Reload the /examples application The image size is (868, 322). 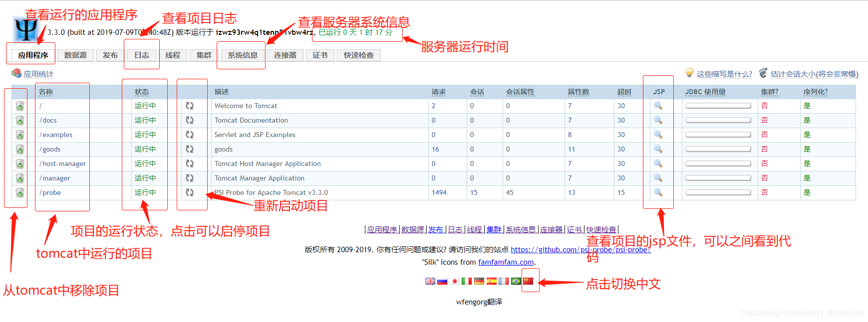[x=190, y=135]
